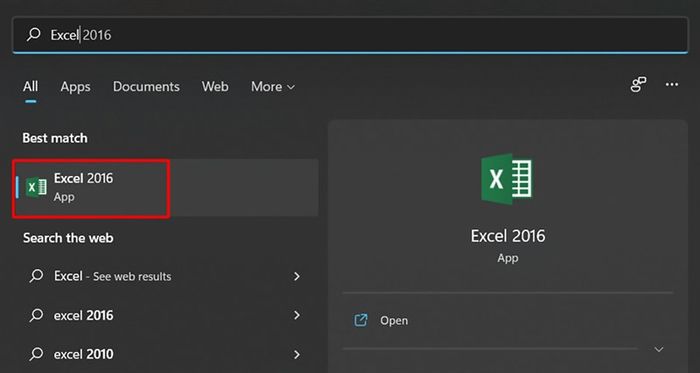The image size is (700, 373).
Task: Expand arrow next to excel 2016 suggestion
Action: [x=297, y=315]
